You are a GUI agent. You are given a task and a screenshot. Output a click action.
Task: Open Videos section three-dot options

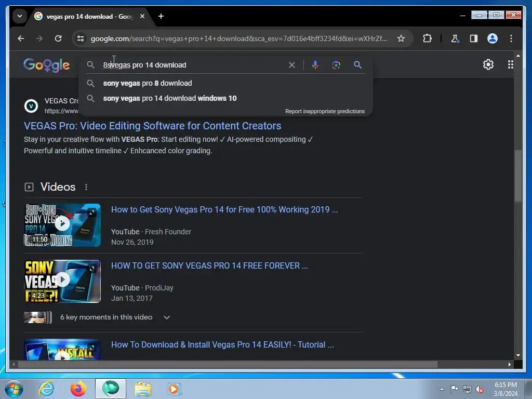pos(86,187)
